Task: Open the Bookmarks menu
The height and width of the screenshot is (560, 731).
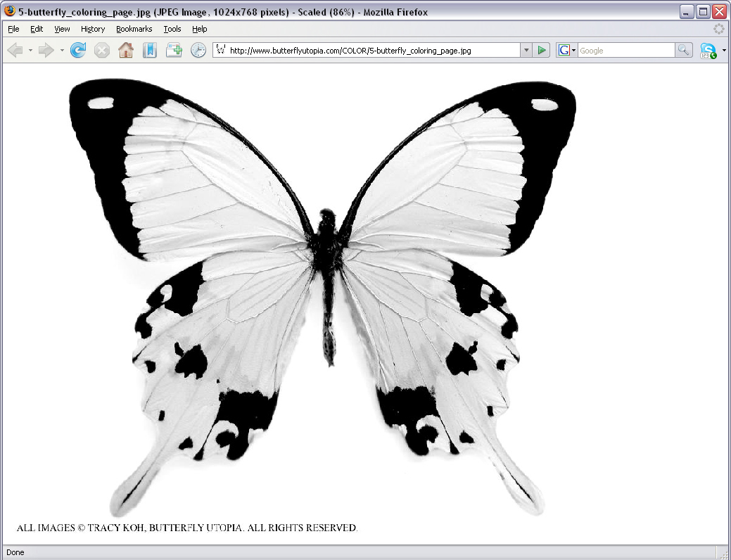Action: tap(134, 29)
